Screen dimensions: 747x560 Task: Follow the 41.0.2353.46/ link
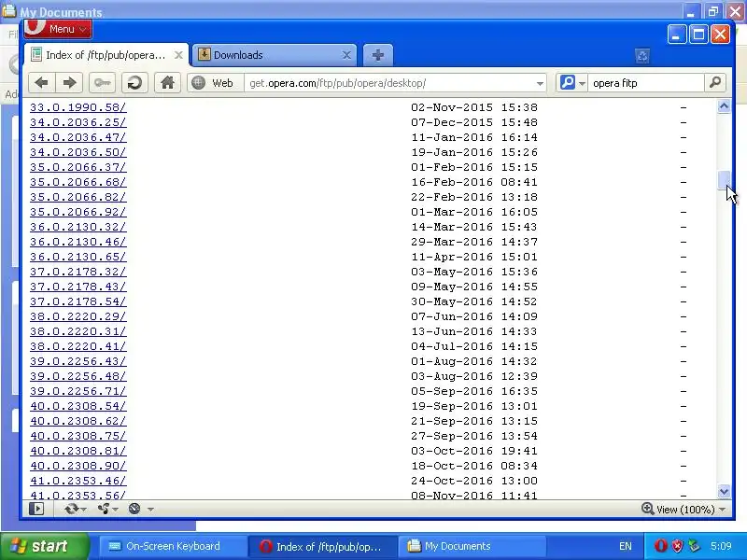(78, 481)
